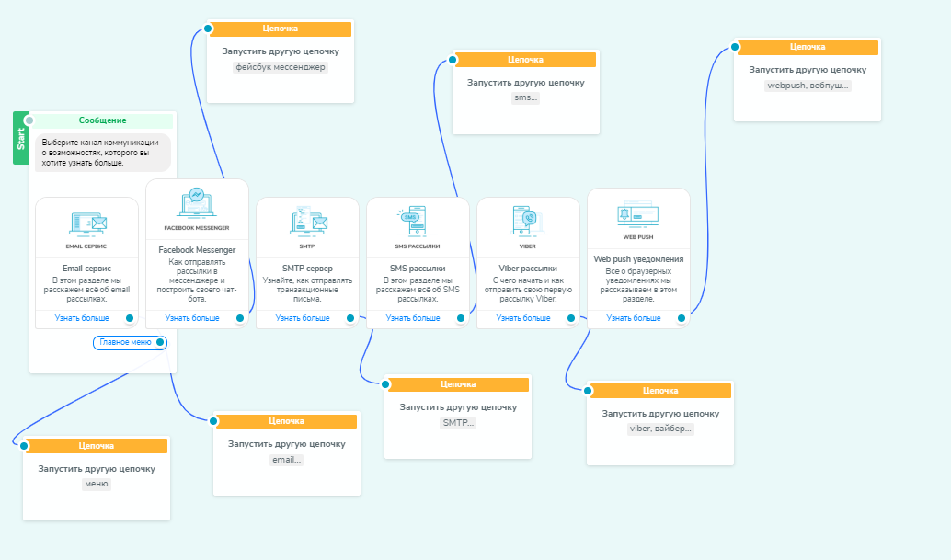Click input dot of SMTP... chain block
The height and width of the screenshot is (560, 951).
click(x=385, y=384)
